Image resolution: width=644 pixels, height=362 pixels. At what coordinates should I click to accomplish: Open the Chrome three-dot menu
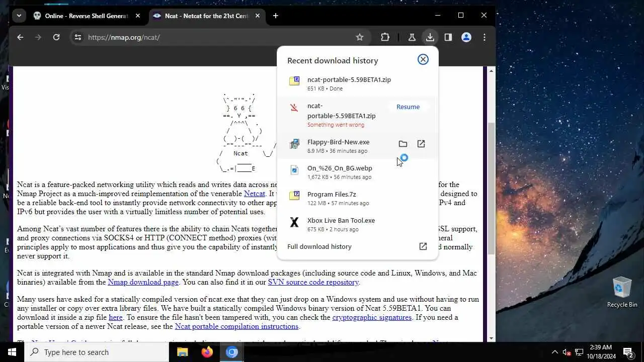tap(485, 37)
